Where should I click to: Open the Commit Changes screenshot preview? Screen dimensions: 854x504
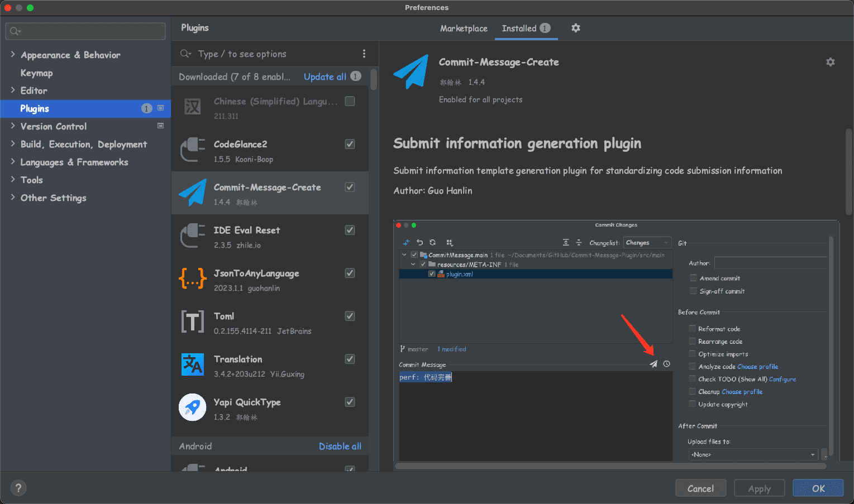[x=616, y=341]
